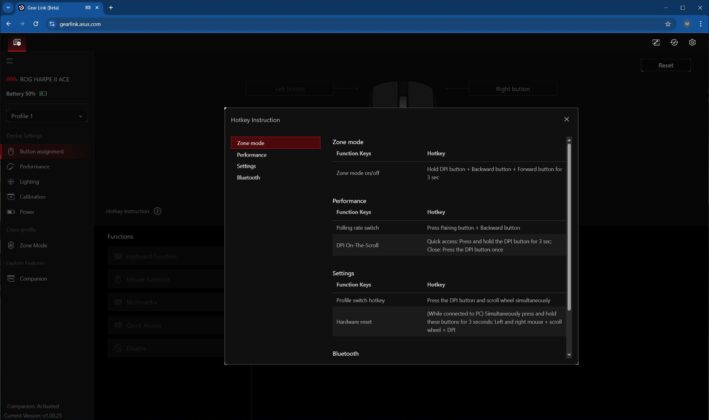Click the scroll-up arrow in the dialog
This screenshot has height=420, width=709.
[569, 140]
